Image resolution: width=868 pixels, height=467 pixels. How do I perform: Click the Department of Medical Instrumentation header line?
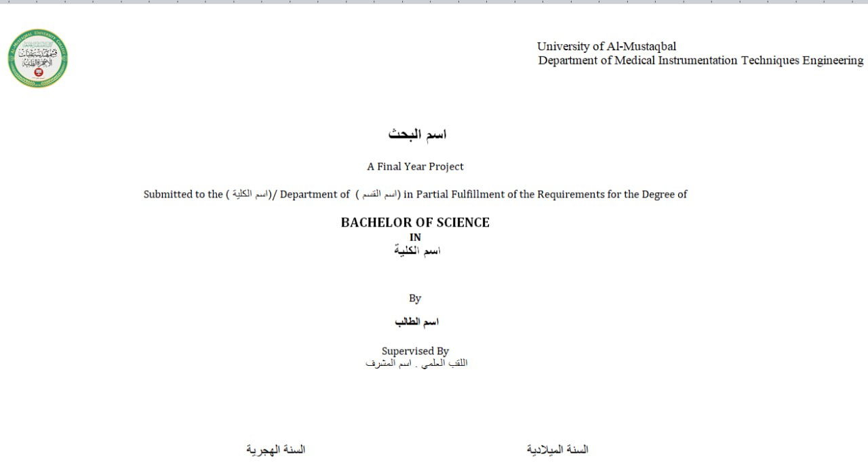pos(701,60)
